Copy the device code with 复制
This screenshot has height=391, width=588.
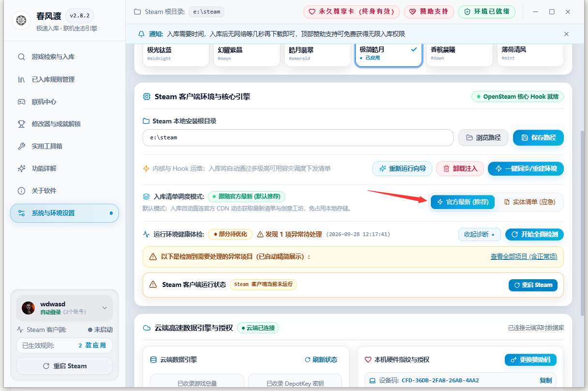[x=545, y=380]
